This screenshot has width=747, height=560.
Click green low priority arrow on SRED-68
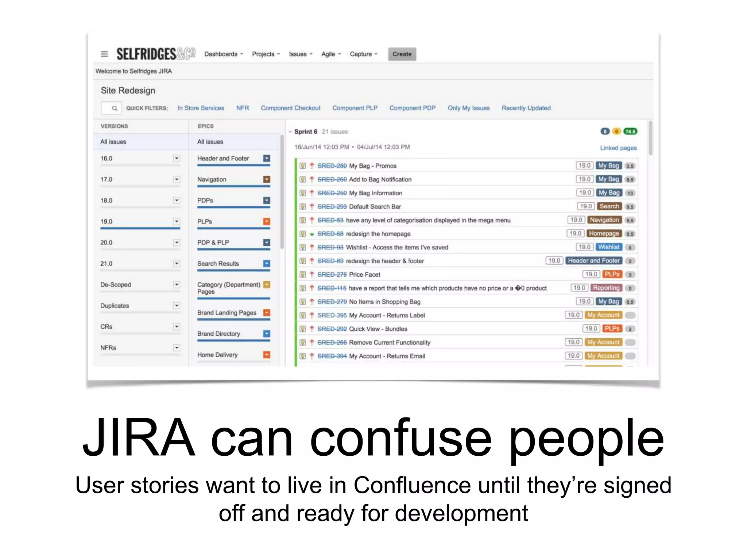click(x=312, y=234)
